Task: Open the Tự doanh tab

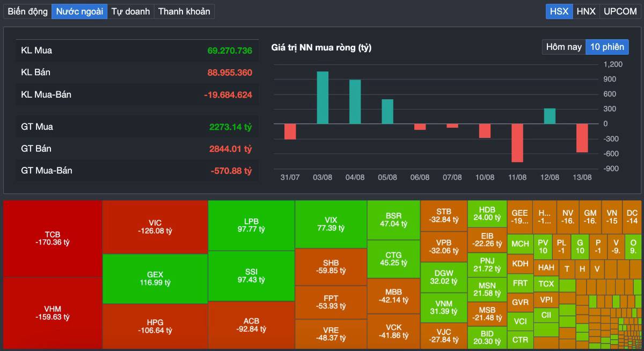Action: pos(130,11)
